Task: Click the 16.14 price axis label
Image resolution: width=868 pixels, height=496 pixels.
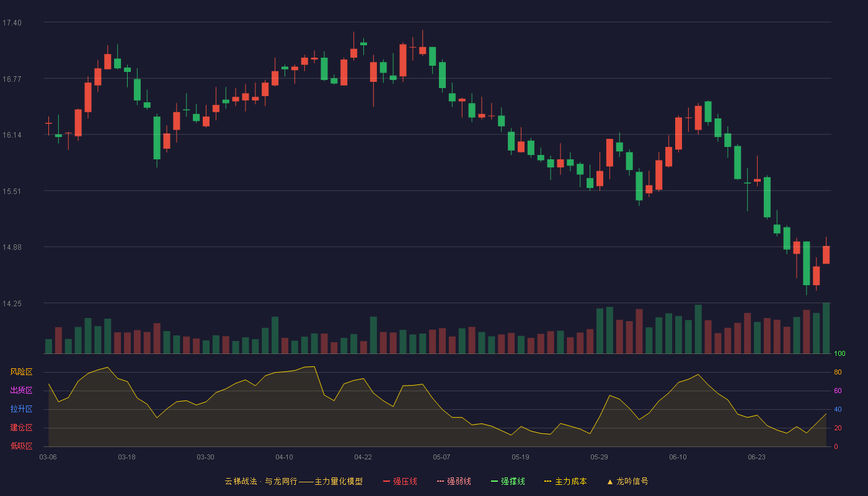Action: point(12,135)
